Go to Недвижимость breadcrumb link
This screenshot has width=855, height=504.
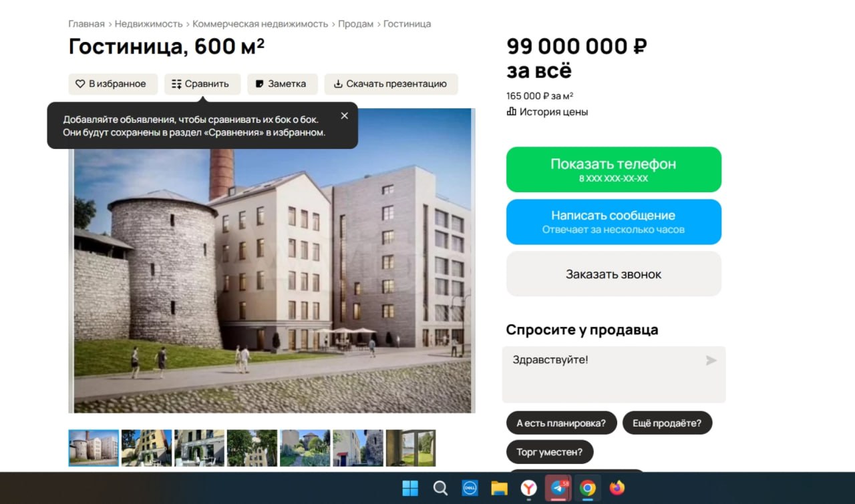coord(149,24)
